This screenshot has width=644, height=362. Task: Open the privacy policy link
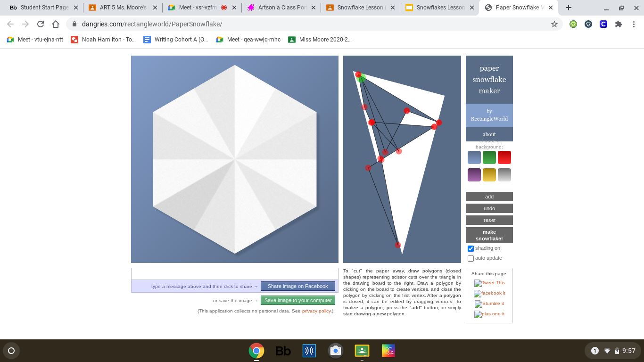316,311
